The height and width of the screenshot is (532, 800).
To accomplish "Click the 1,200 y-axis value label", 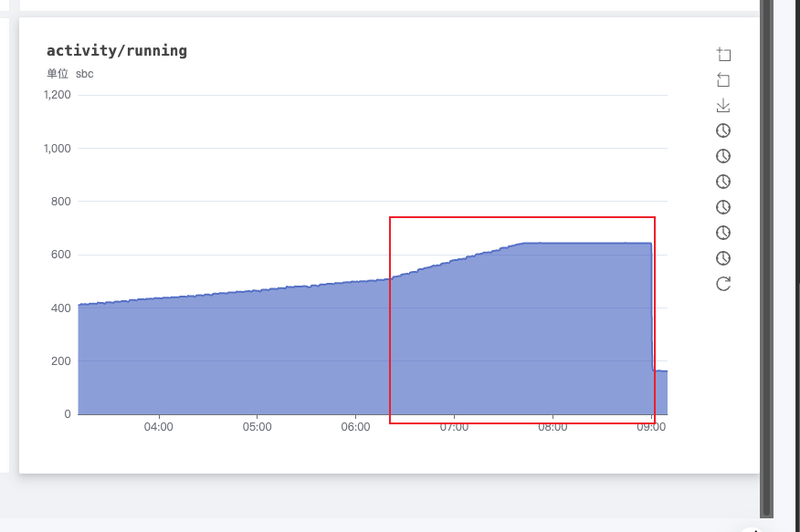I will pos(57,95).
